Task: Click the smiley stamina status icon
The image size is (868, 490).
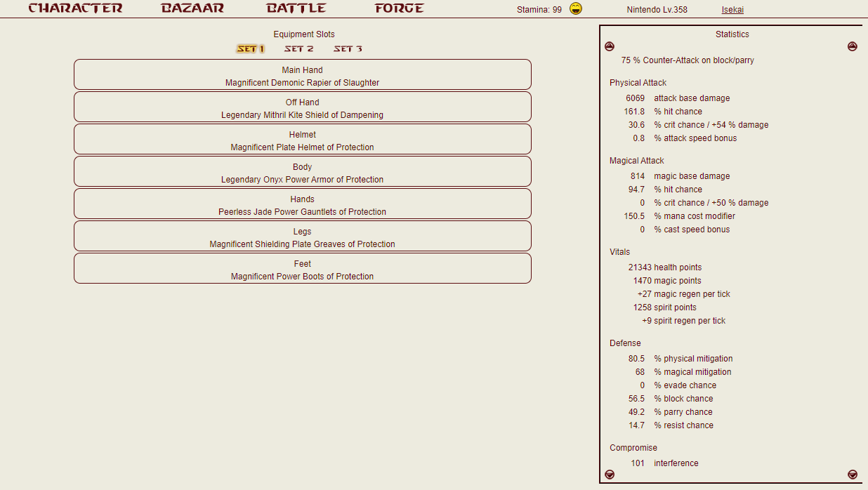Action: coord(576,9)
